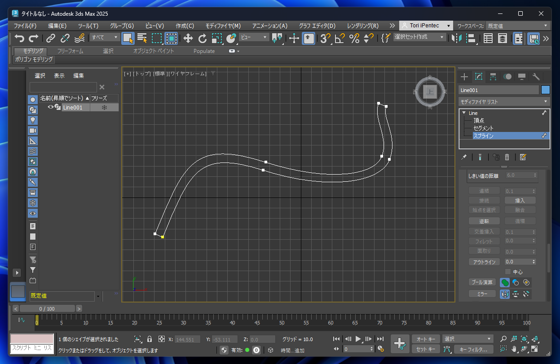Open the ワークスペース dropdown
Viewport: 560px width, 364px height.
pos(517,26)
